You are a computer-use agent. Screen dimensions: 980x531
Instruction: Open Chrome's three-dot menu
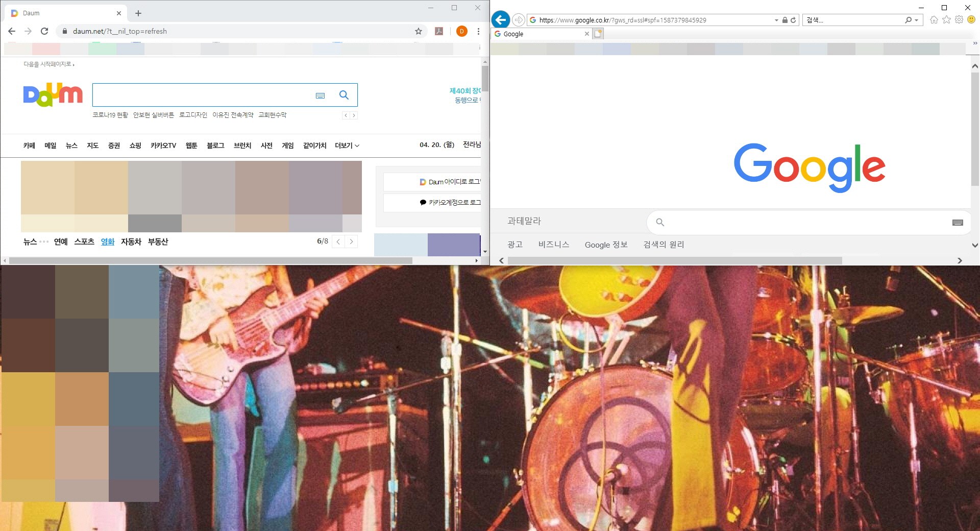click(478, 31)
